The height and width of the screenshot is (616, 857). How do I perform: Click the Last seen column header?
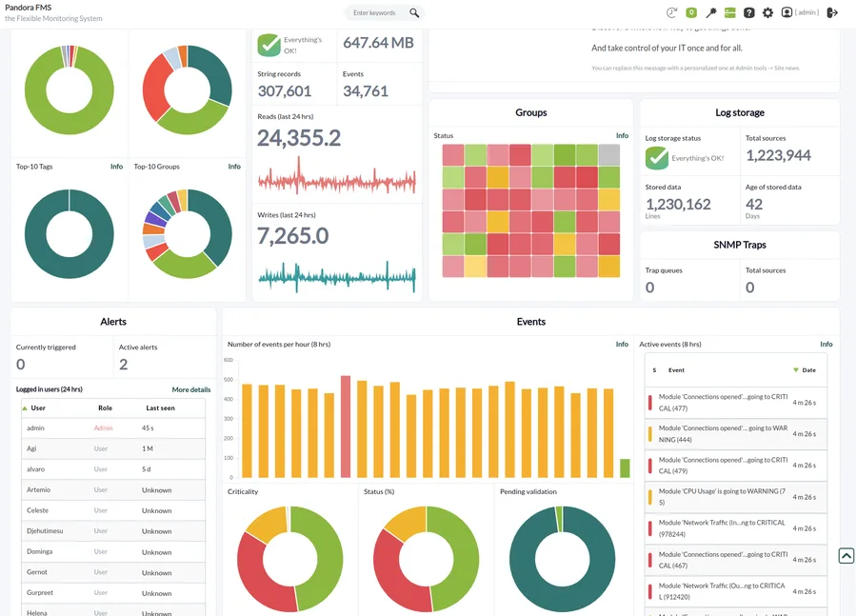coord(160,408)
